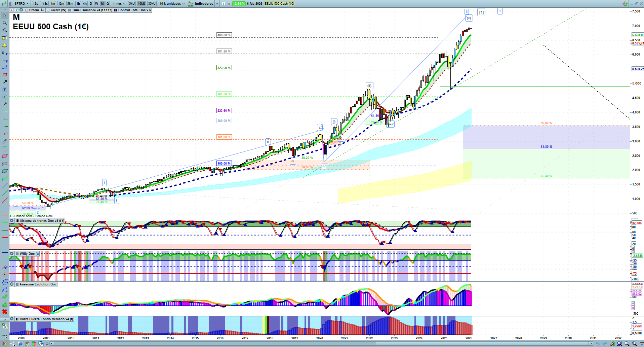This screenshot has height=347, width=644.
Task: Click the 323,60 % Fibonacci level label
Action: 224,68
